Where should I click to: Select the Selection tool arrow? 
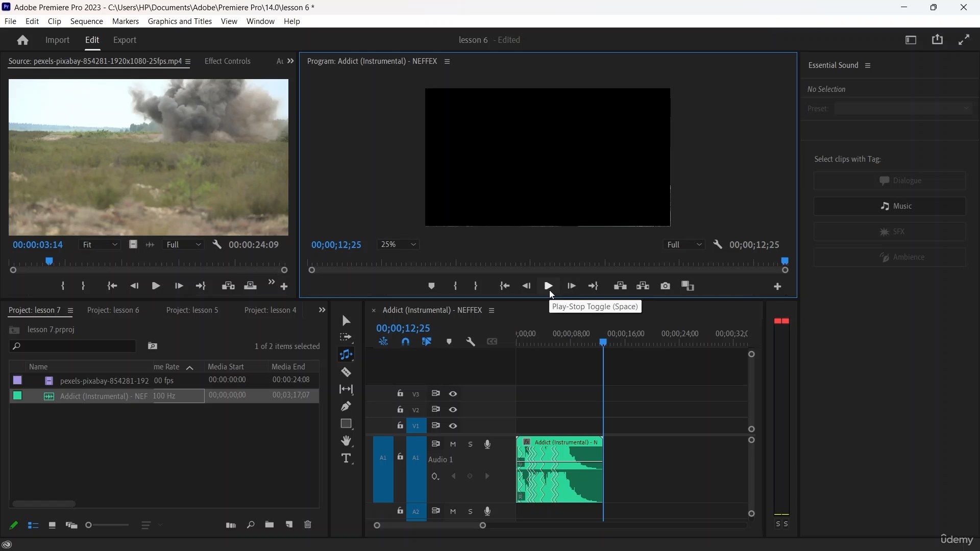point(346,320)
